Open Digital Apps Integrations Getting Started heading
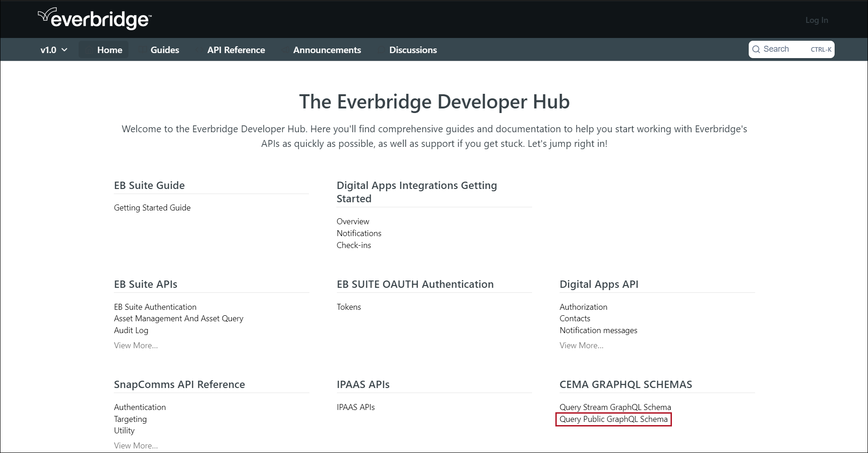868x453 pixels. [417, 192]
